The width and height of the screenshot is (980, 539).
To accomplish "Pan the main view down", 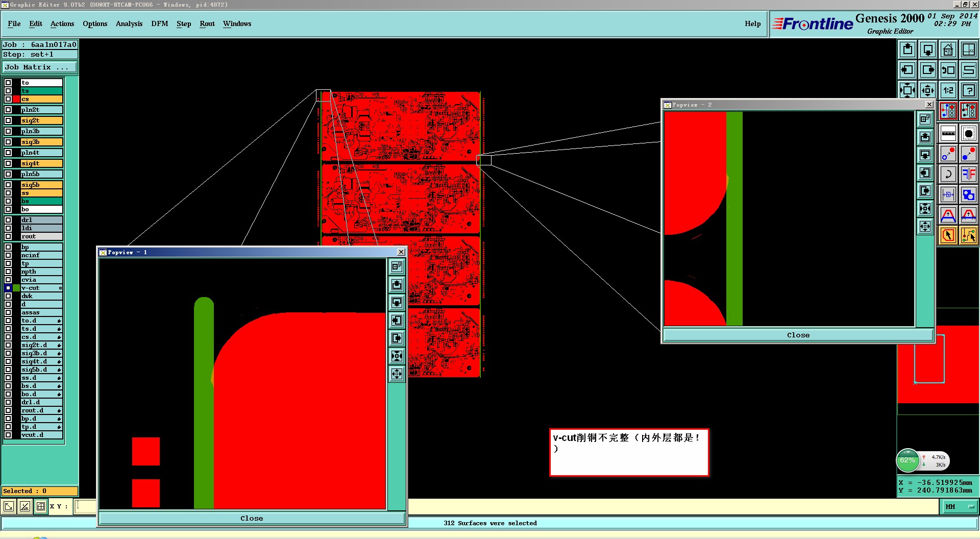I will click(928, 50).
